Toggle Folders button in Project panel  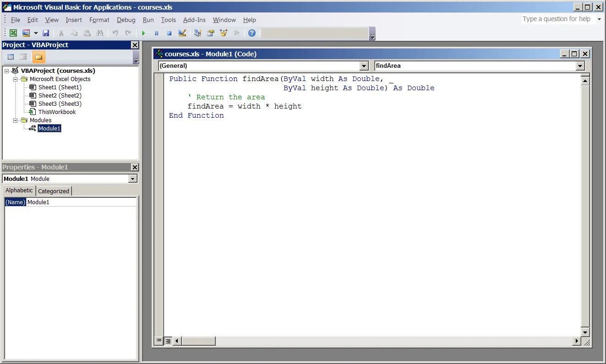tap(39, 57)
